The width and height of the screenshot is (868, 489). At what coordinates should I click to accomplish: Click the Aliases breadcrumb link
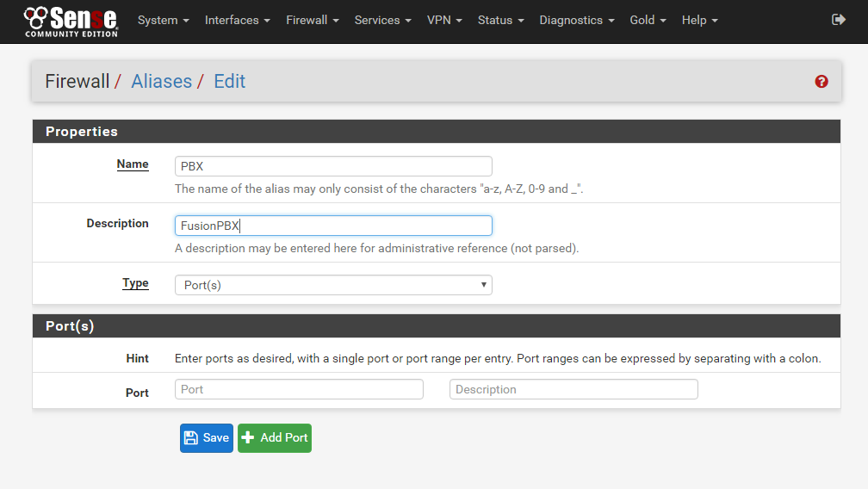[161, 82]
